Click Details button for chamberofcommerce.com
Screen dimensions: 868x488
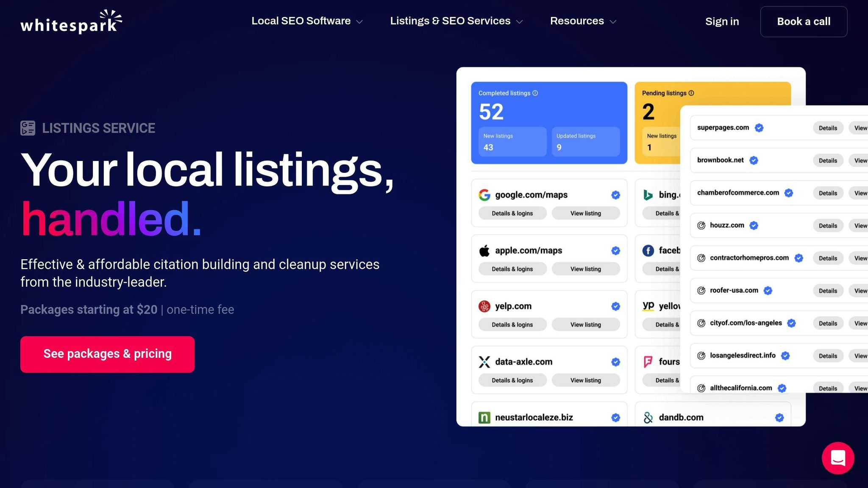tap(828, 193)
